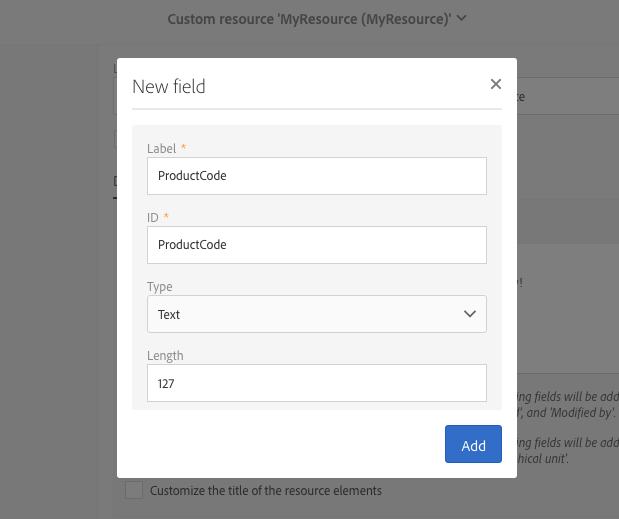The height and width of the screenshot is (519, 619).
Task: Click into the ID input field
Action: [x=316, y=244]
